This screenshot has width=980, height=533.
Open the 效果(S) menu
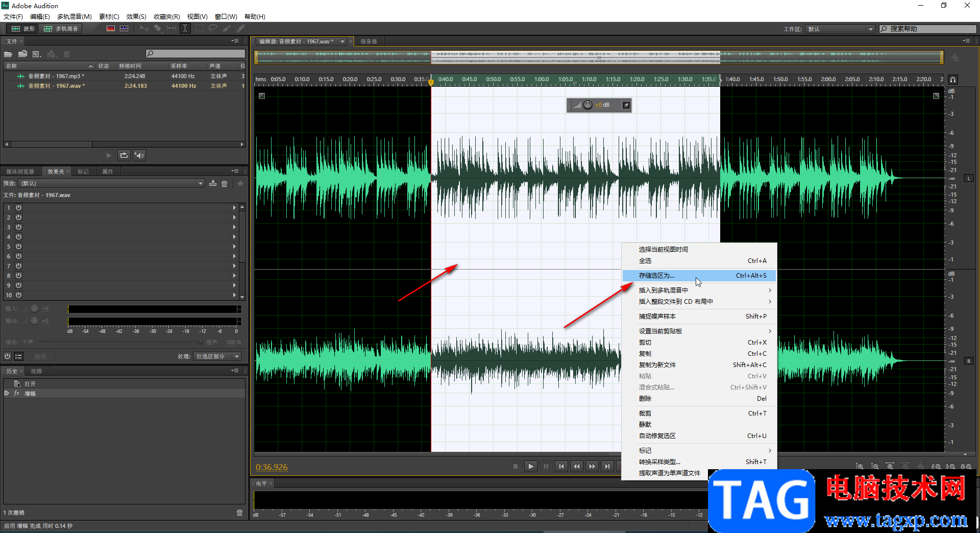click(136, 17)
